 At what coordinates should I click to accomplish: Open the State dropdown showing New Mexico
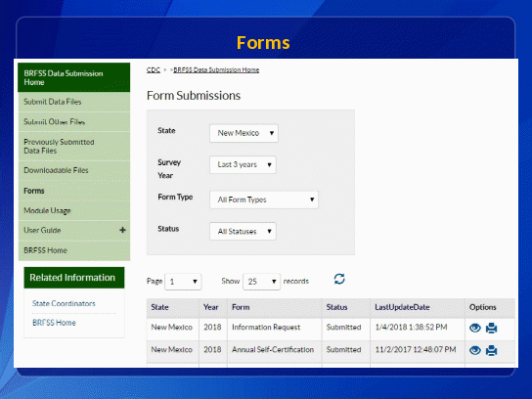coord(244,133)
